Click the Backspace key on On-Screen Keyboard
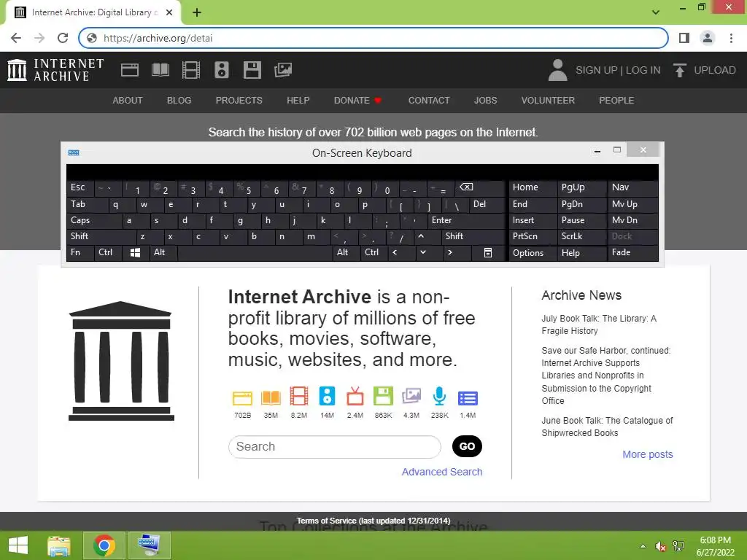The height and width of the screenshot is (560, 747). click(x=479, y=188)
